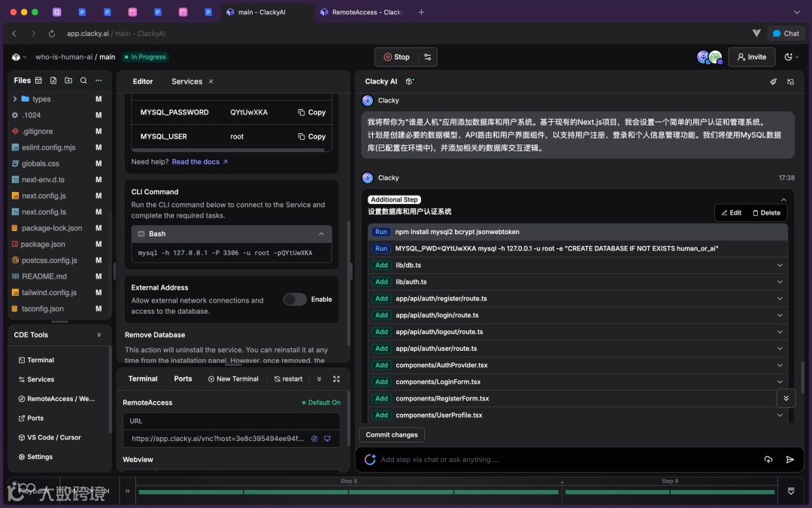Screen dimensions: 812x508
Task: Click the RemoteAccess URL field
Action: (x=217, y=439)
